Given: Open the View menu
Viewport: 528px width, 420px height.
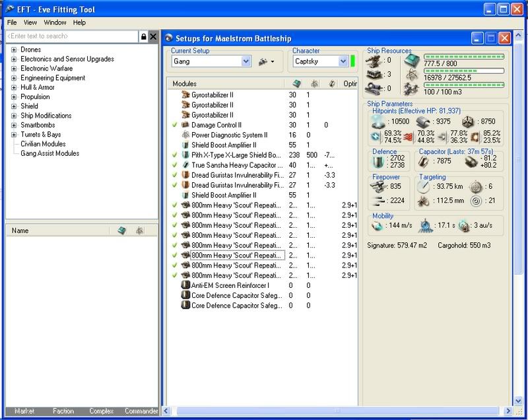Looking at the screenshot, I should pos(30,22).
